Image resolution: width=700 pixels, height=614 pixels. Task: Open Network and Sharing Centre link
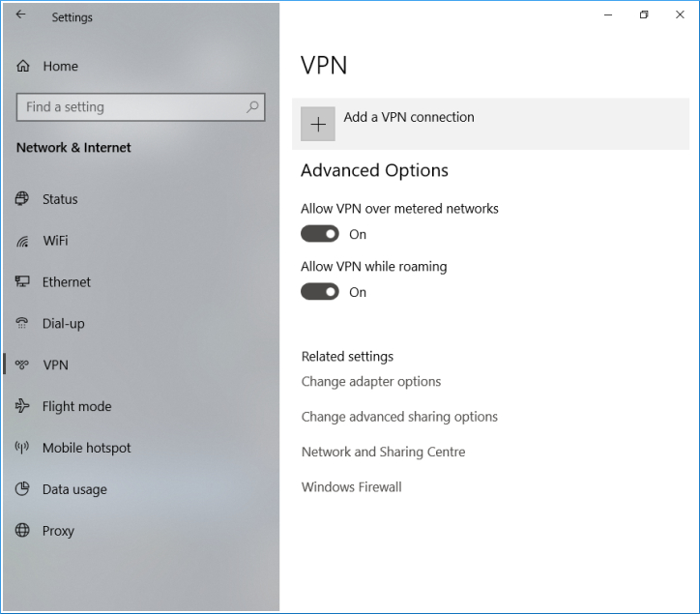pos(383,452)
